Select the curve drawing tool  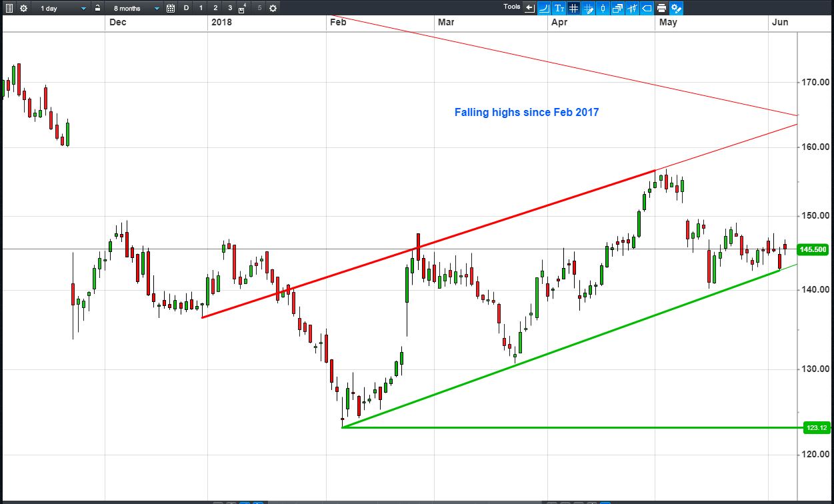coord(544,8)
